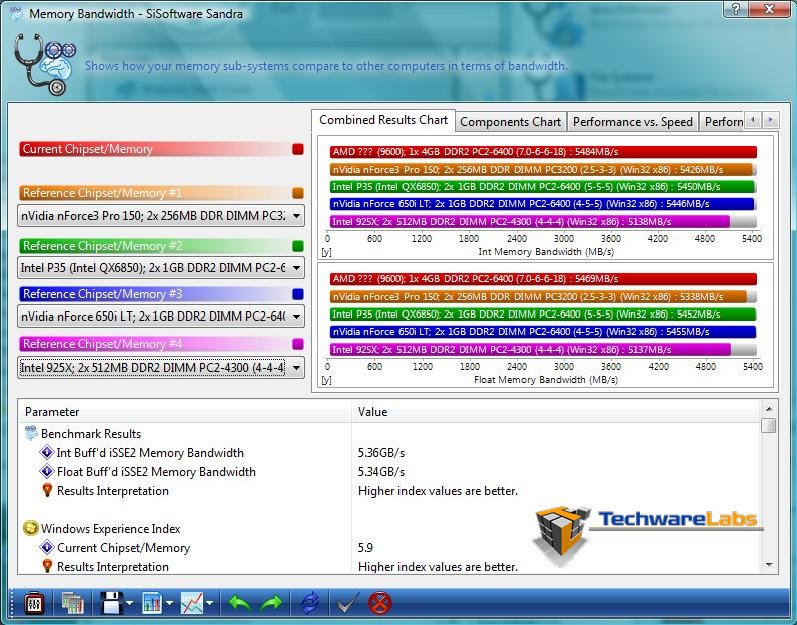
Task: Click the results list scroll up arrow
Action: pos(769,409)
